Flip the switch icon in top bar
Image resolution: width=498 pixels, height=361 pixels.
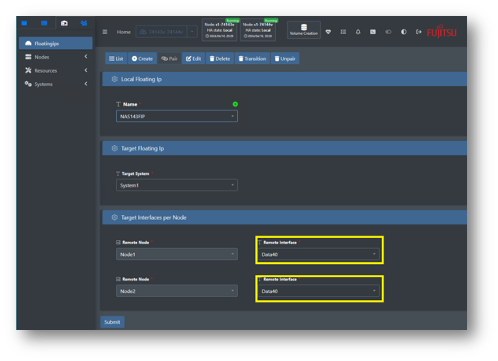click(388, 32)
